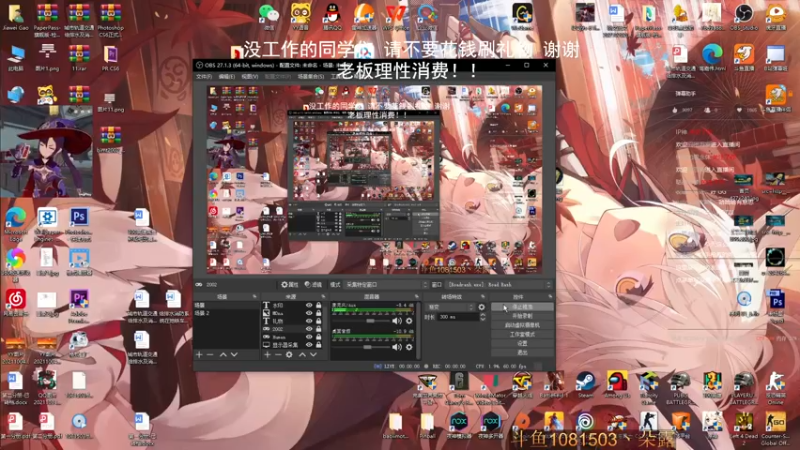This screenshot has height=450, width=800.
Task: Click 开始录制 to start recording
Action: [522, 316]
